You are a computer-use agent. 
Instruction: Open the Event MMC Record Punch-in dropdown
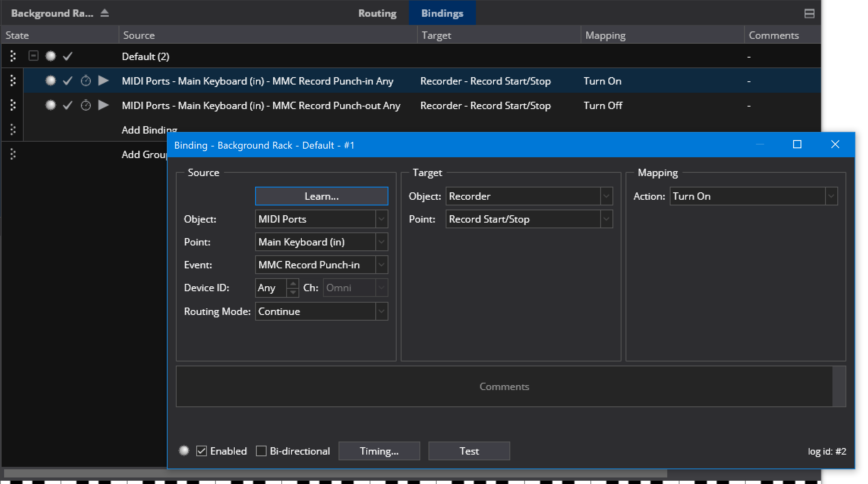click(x=321, y=265)
